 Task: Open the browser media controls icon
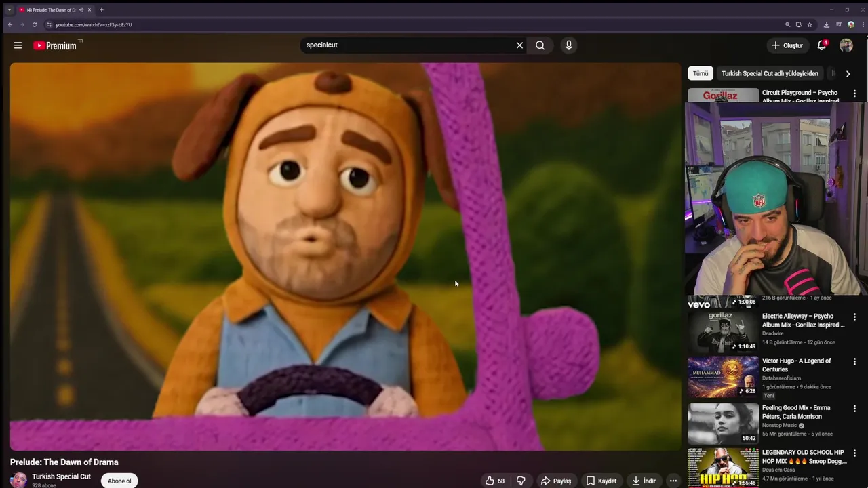[x=839, y=24]
